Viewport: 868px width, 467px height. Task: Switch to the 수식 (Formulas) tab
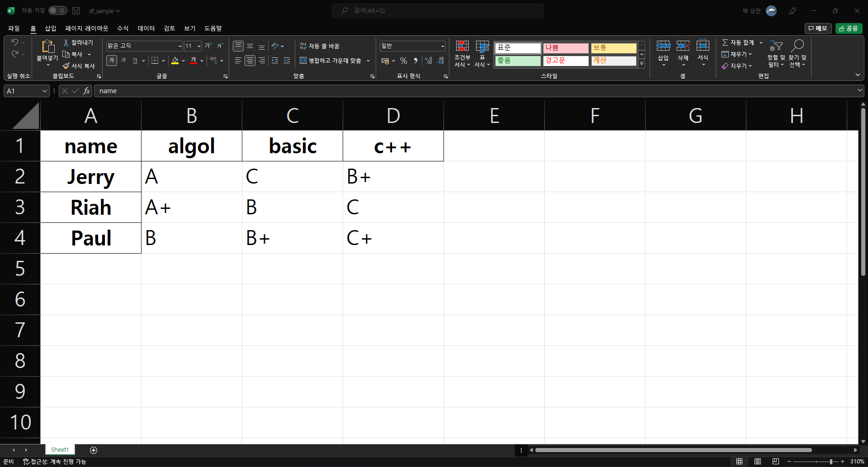[x=123, y=28]
